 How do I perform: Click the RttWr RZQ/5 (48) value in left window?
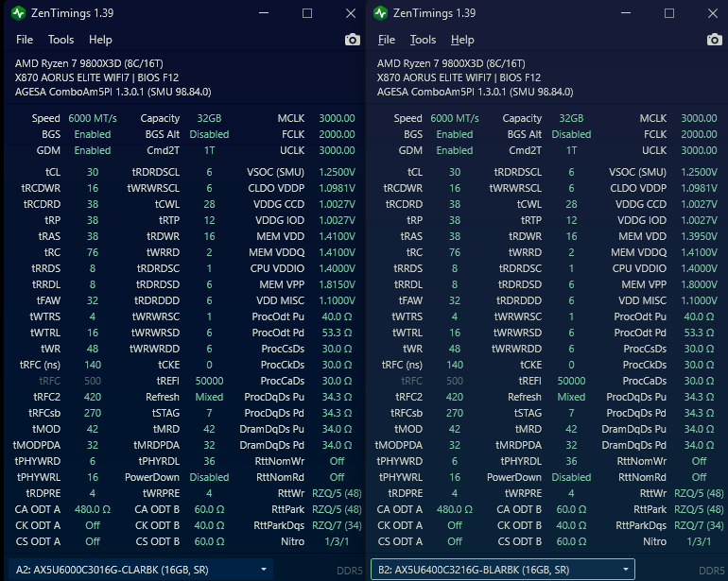click(337, 493)
